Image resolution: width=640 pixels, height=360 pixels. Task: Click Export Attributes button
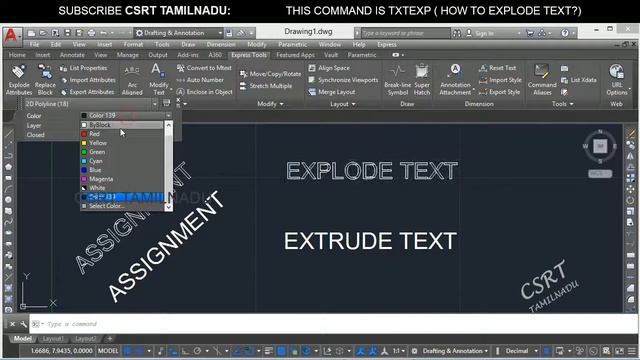pyautogui.click(x=88, y=92)
